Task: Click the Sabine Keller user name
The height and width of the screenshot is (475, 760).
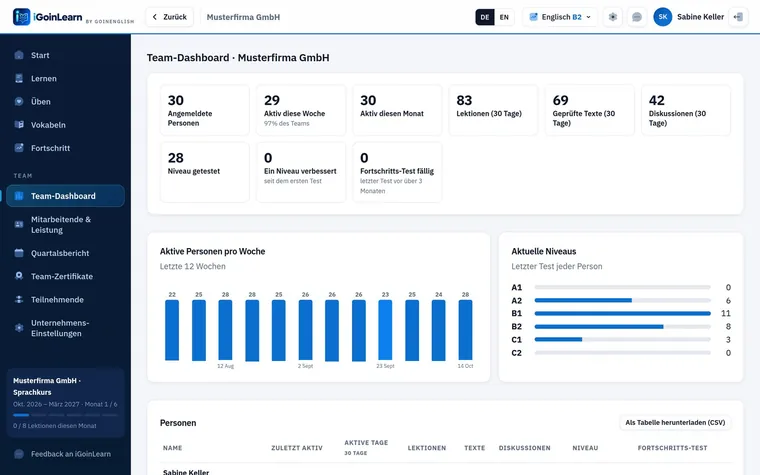Action: click(x=700, y=17)
